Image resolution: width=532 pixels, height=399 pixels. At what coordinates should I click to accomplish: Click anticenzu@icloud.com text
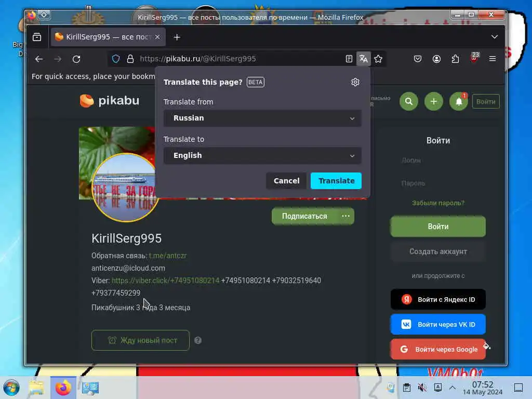tap(128, 268)
